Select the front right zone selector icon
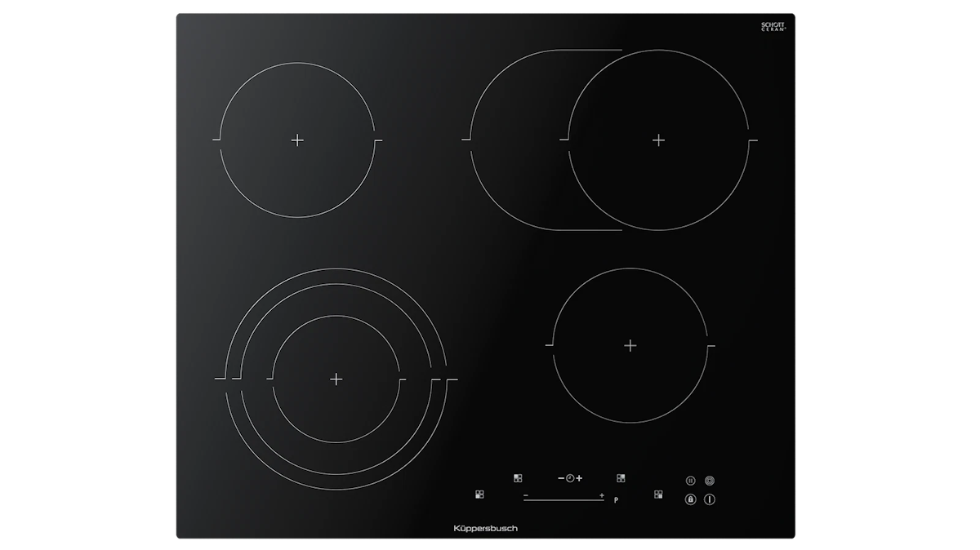The image size is (980, 550). [x=658, y=494]
